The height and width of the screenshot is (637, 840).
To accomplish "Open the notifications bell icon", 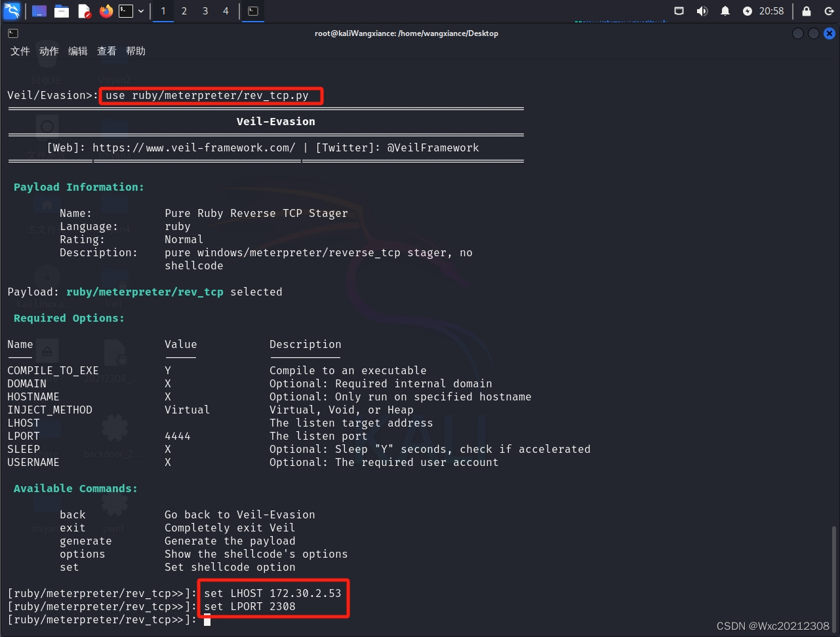I will (725, 11).
